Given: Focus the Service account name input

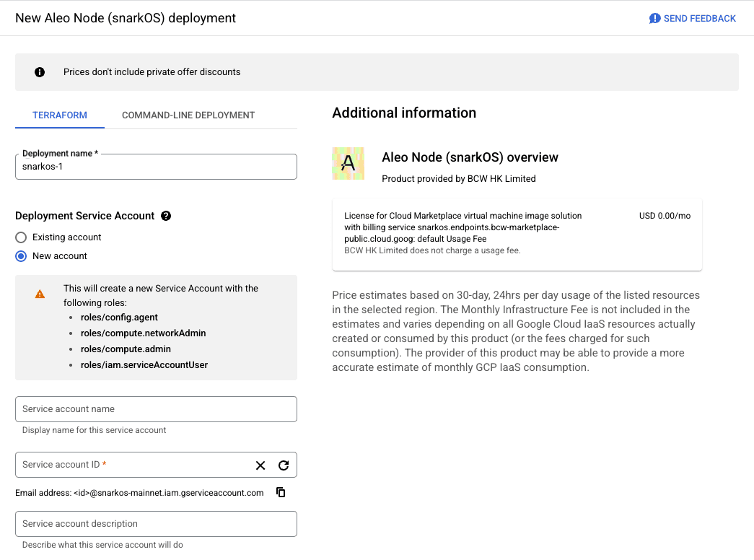Looking at the screenshot, I should [x=156, y=409].
